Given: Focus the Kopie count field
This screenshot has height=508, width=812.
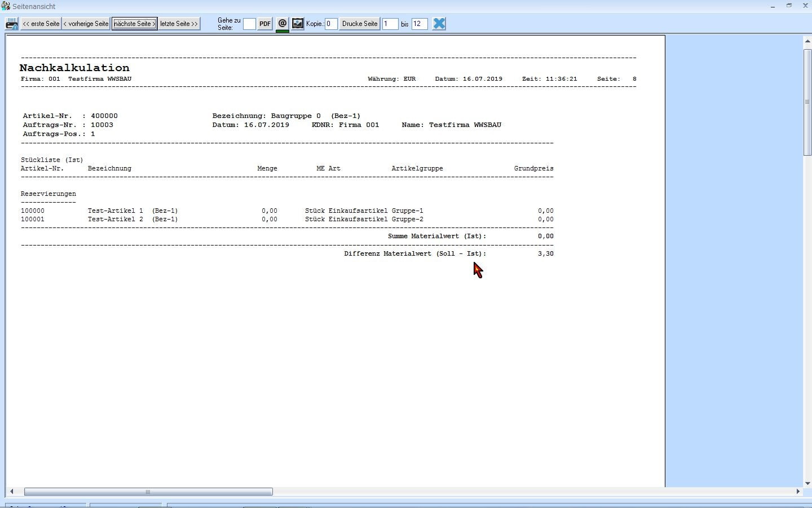Looking at the screenshot, I should (x=331, y=24).
